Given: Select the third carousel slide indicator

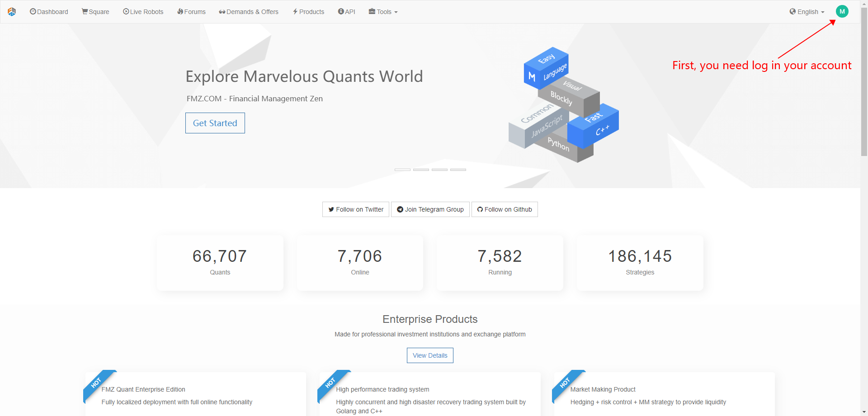Looking at the screenshot, I should click(439, 170).
